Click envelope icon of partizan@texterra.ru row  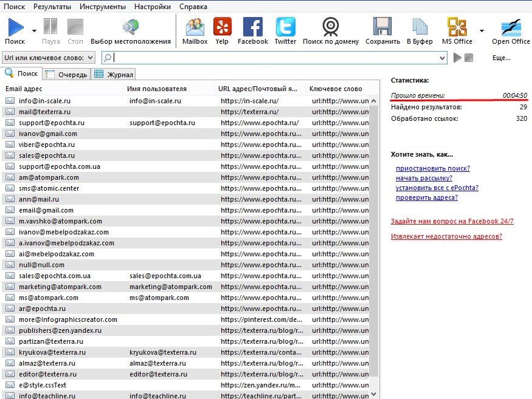(10, 341)
